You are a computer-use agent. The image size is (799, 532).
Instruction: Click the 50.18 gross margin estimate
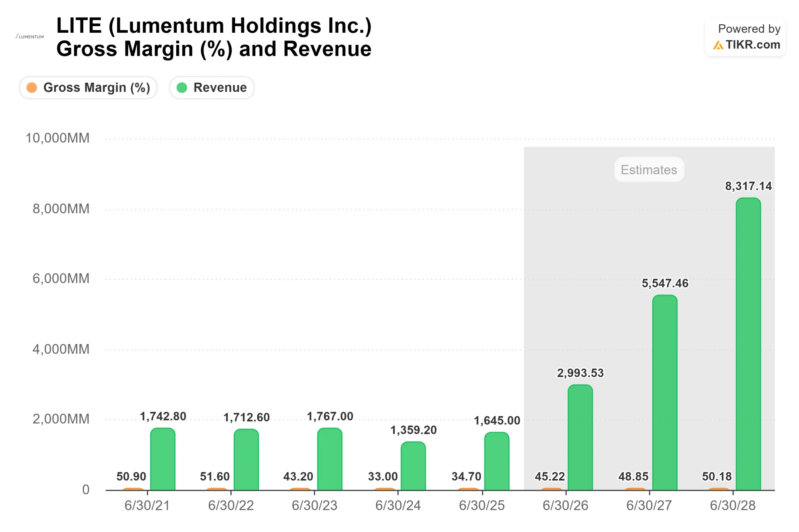(717, 476)
